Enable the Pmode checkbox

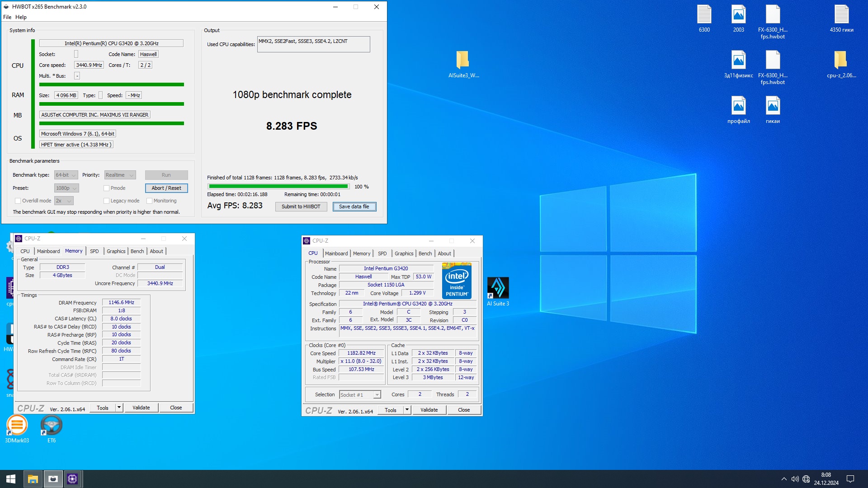click(106, 188)
